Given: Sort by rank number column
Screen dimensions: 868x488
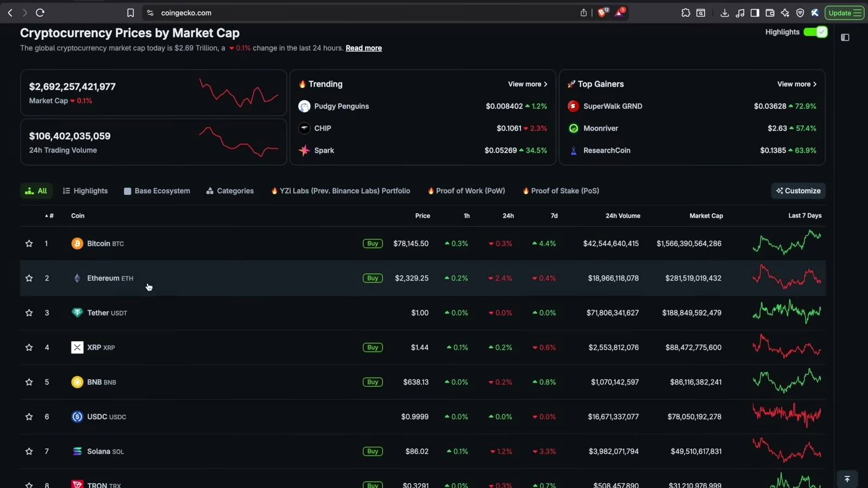Looking at the screenshot, I should click(x=49, y=216).
